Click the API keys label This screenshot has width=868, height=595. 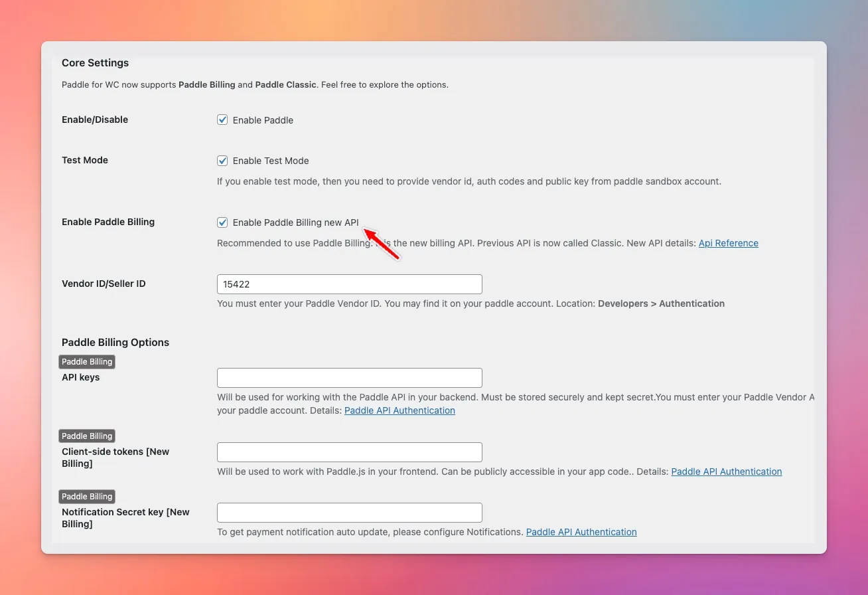pyautogui.click(x=81, y=377)
